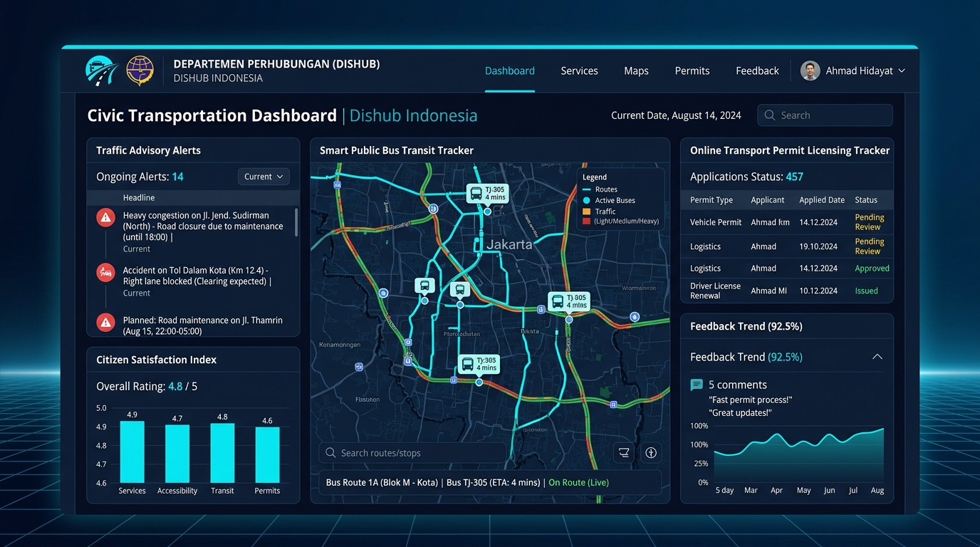
Task: Click the globe emblem logo in header
Action: (140, 71)
